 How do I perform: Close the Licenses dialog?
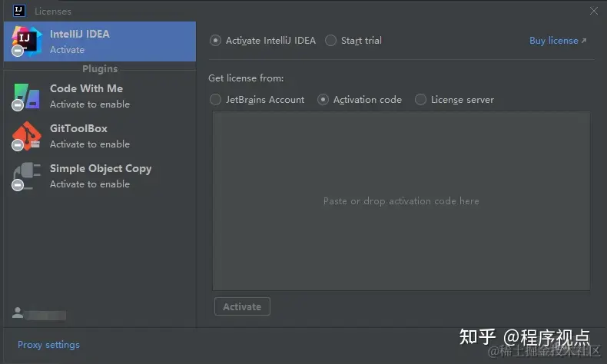click(594, 11)
